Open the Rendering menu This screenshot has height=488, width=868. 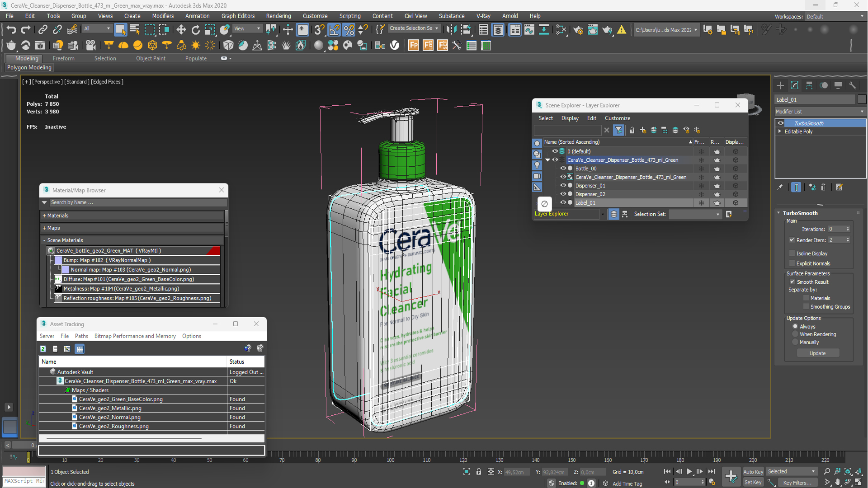pyautogui.click(x=278, y=16)
